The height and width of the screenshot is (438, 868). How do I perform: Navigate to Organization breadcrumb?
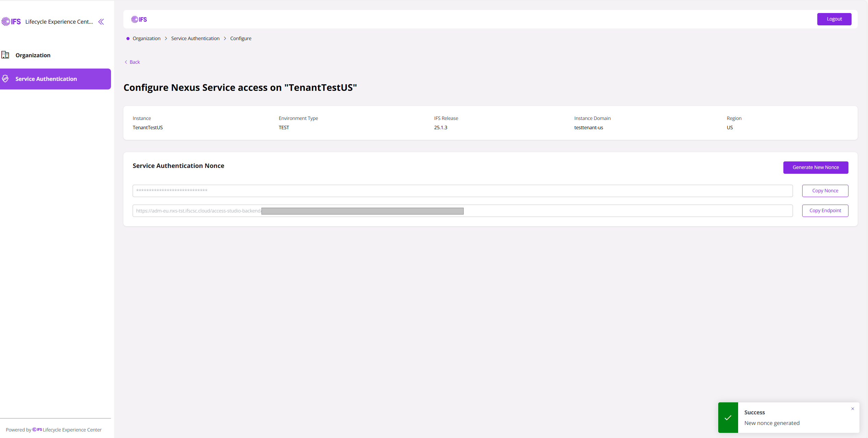coord(146,38)
